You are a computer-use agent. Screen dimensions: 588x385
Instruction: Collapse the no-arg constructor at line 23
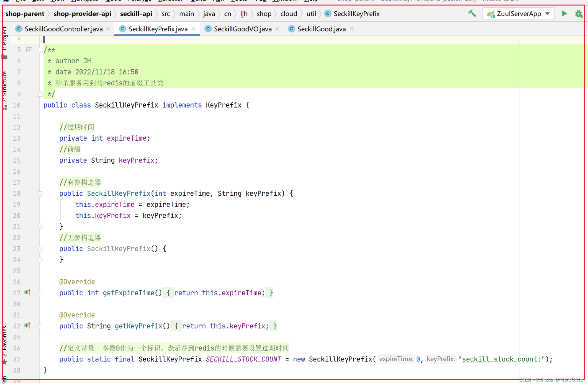(x=40, y=249)
